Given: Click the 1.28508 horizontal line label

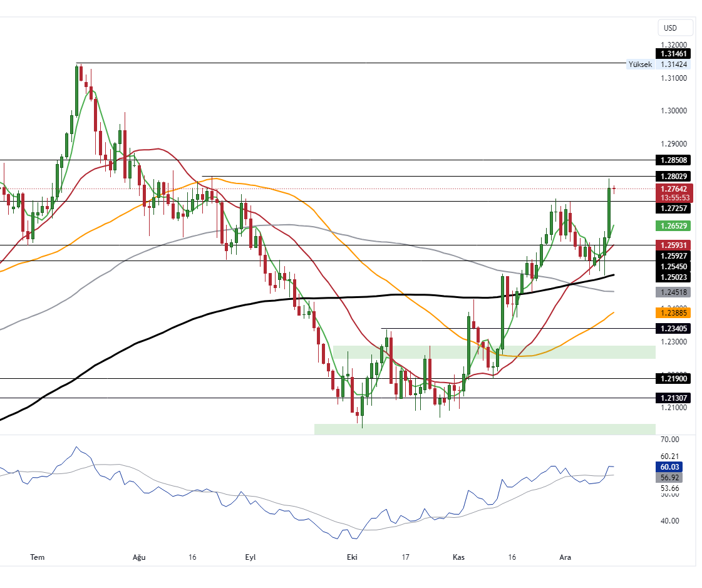Looking at the screenshot, I should click(675, 160).
